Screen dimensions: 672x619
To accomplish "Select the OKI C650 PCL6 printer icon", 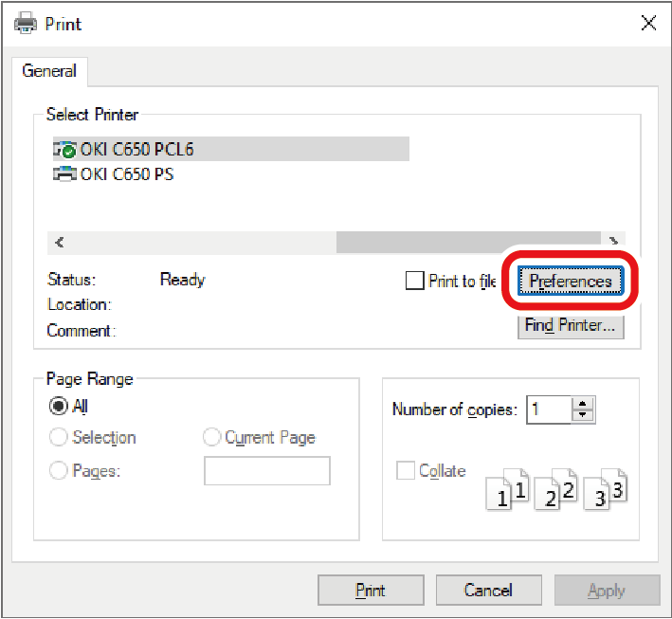I will [64, 149].
